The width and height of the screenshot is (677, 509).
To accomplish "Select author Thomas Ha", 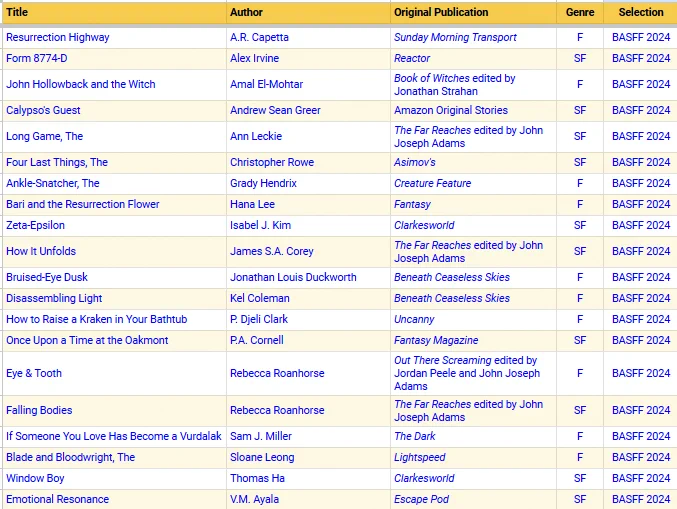I will click(257, 478).
